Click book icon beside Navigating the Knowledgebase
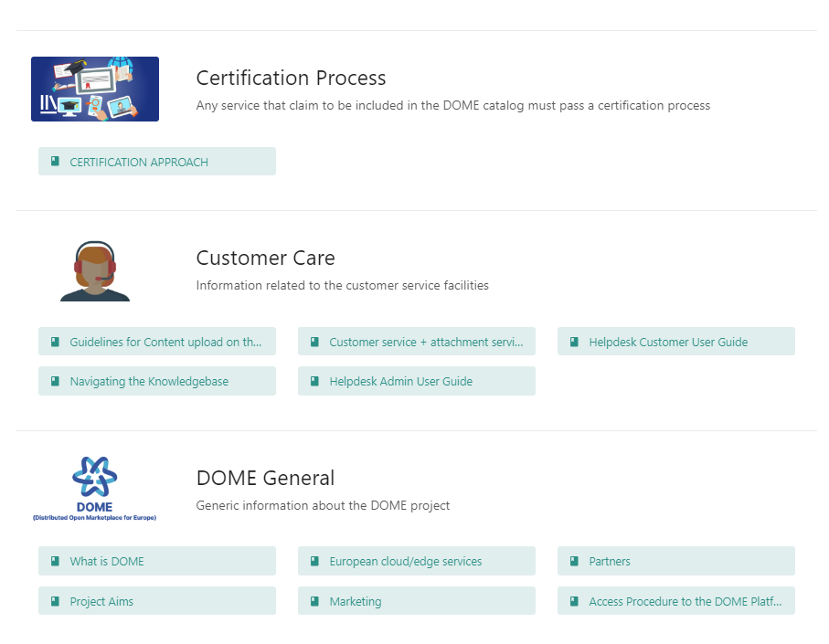Image resolution: width=829 pixels, height=644 pixels. (55, 381)
